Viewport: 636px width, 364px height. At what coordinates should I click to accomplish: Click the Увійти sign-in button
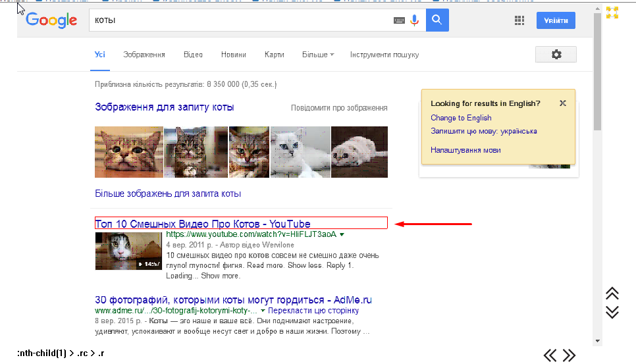coord(556,20)
